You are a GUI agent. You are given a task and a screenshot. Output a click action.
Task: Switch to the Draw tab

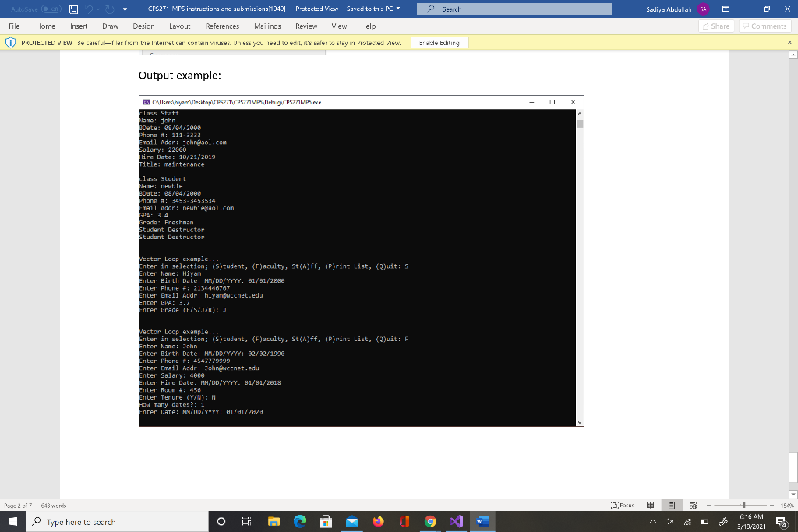111,26
